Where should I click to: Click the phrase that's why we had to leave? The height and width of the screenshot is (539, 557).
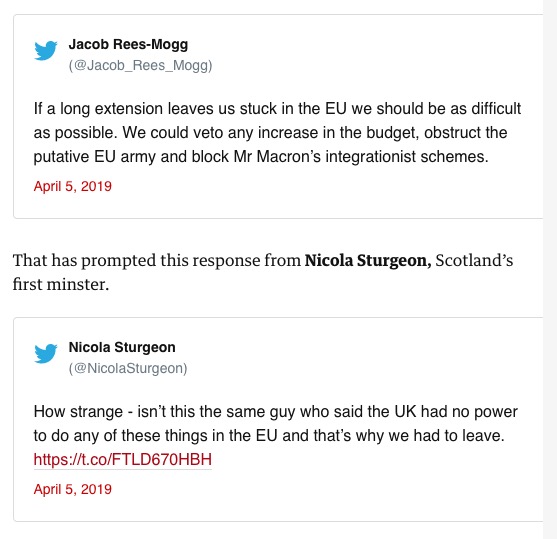[x=409, y=436]
